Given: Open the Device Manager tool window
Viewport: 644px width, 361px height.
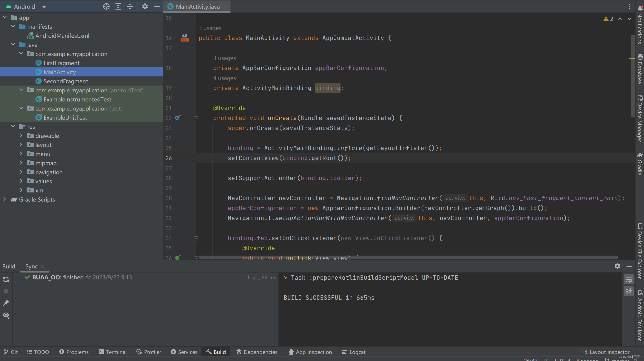Looking at the screenshot, I should point(640,118).
